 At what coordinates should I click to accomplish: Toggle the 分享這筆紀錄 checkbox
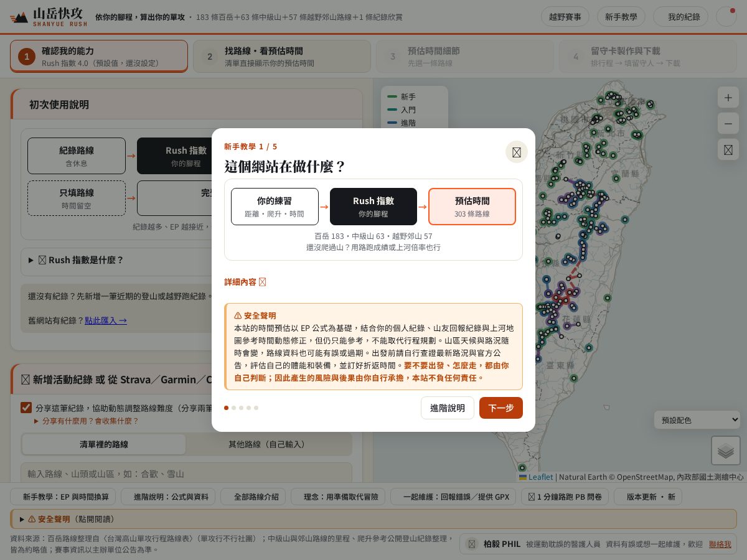[26, 408]
